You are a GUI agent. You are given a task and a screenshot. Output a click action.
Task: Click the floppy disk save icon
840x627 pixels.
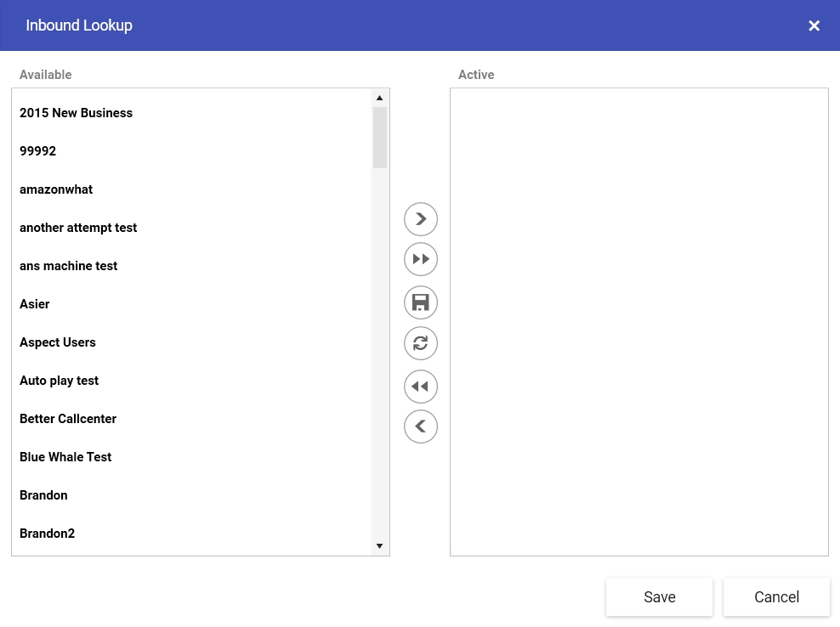pyautogui.click(x=421, y=302)
